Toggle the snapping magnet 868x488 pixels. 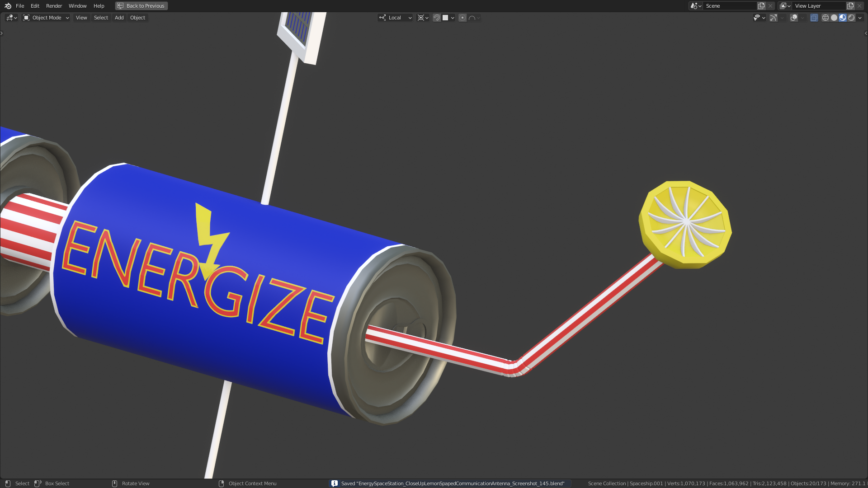[x=437, y=18]
